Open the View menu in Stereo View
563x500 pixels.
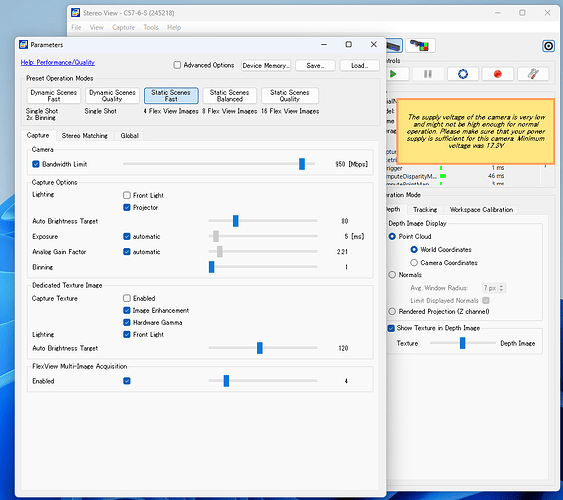pos(97,28)
